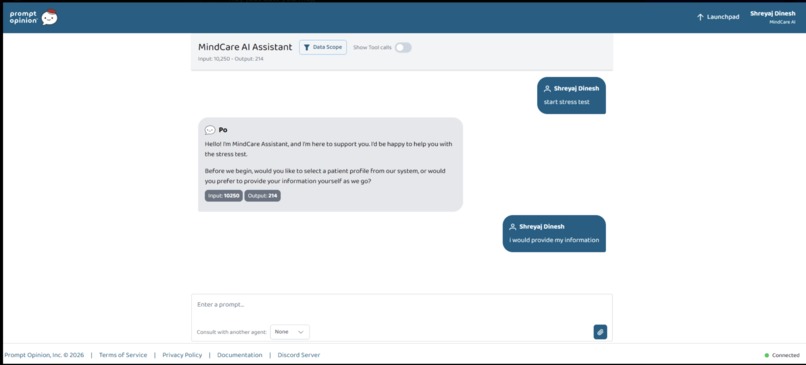806x365 pixels.
Task: Click the green Connected status dot
Action: click(767, 355)
